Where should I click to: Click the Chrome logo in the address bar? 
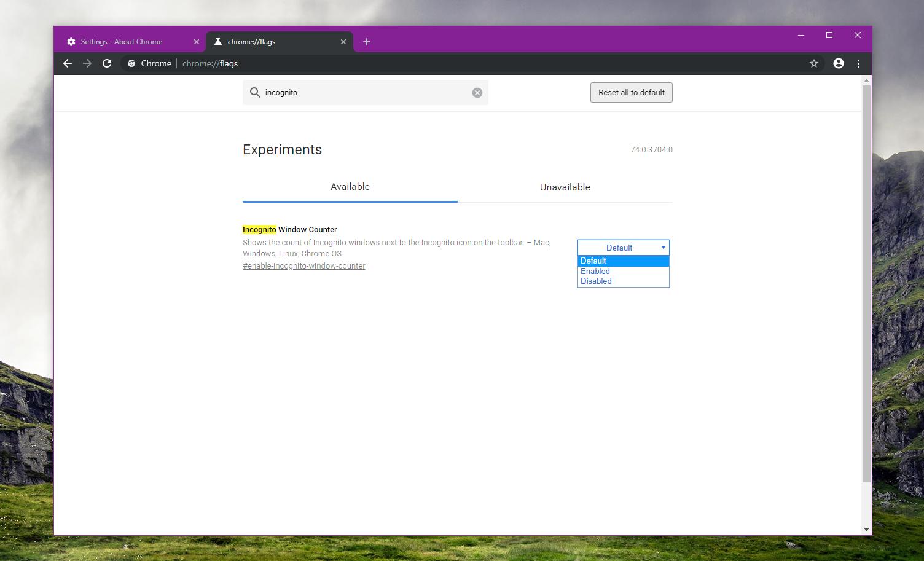[131, 63]
